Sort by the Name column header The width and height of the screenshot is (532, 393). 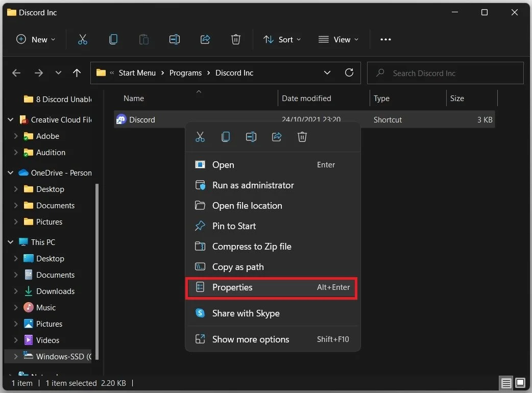(x=196, y=99)
